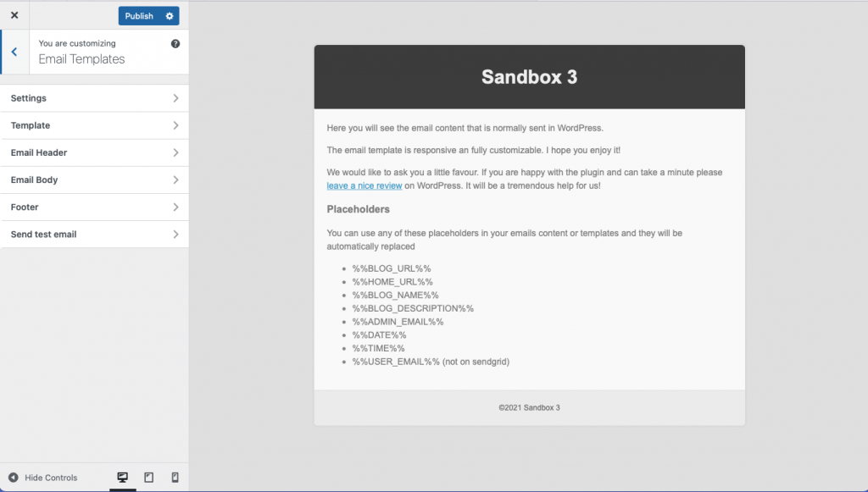Click the %%BLOG_URL%% placeholder text
The height and width of the screenshot is (492, 868).
pos(392,268)
